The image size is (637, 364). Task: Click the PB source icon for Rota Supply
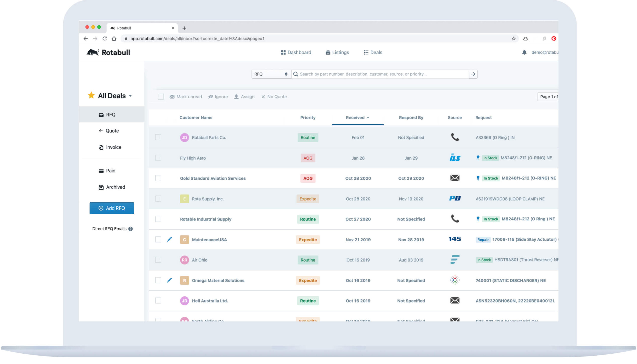coord(455,199)
